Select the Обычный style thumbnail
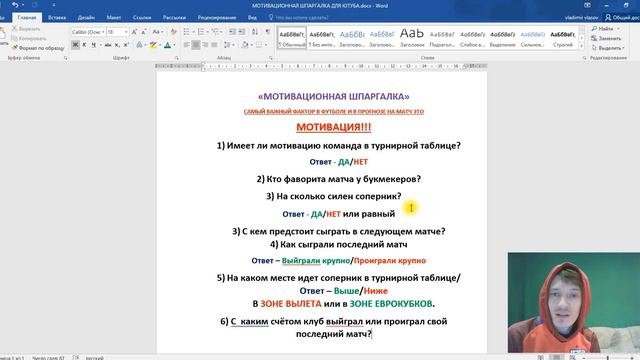Viewport: 640px width, 360px height. coord(292,38)
